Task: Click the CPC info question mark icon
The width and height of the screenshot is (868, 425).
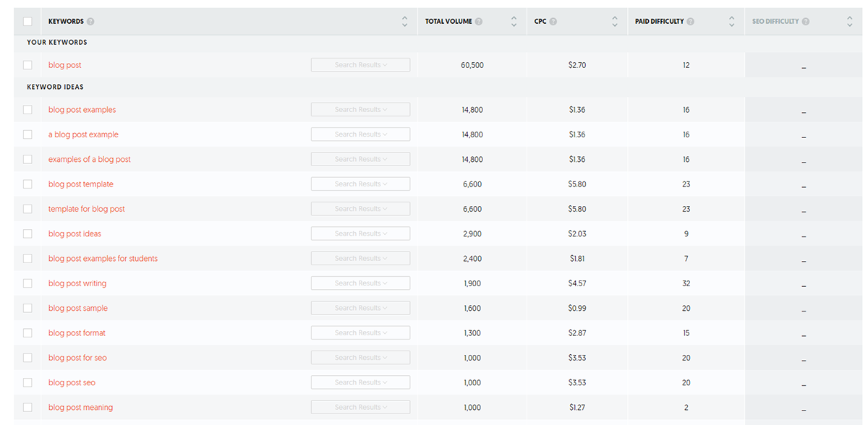Action: pos(553,22)
